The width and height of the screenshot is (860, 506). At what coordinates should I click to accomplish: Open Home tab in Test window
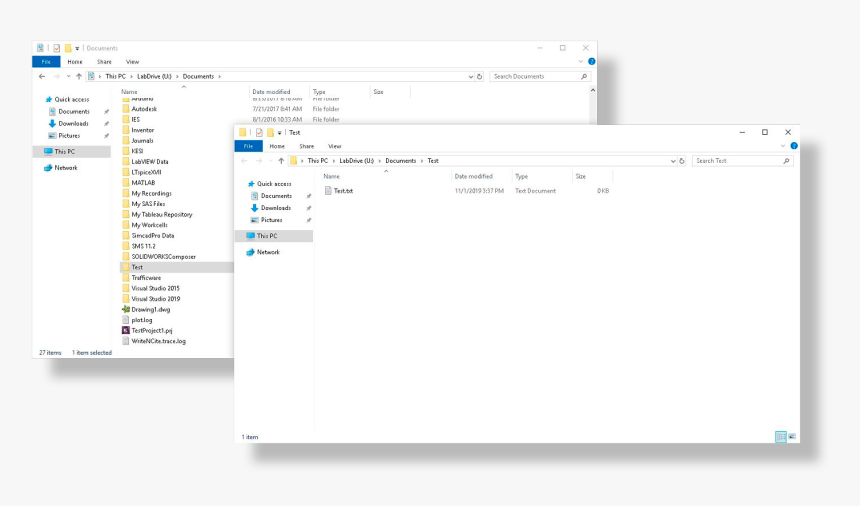click(277, 146)
